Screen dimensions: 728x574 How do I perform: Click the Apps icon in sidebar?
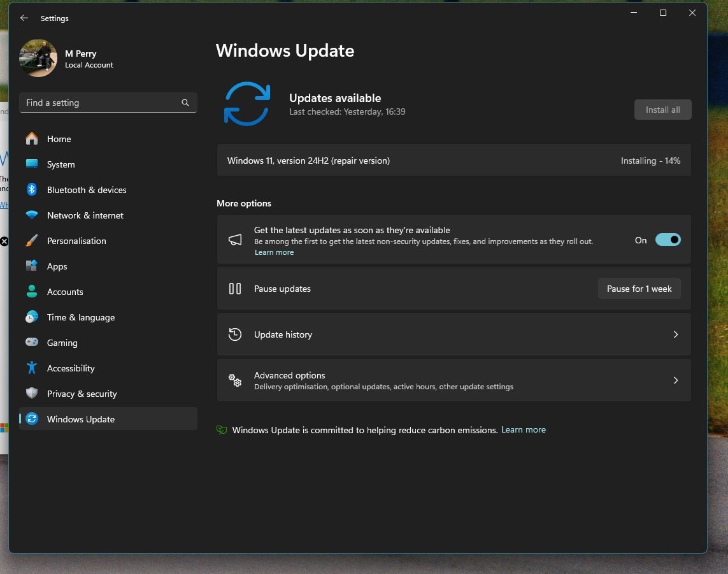pos(32,266)
